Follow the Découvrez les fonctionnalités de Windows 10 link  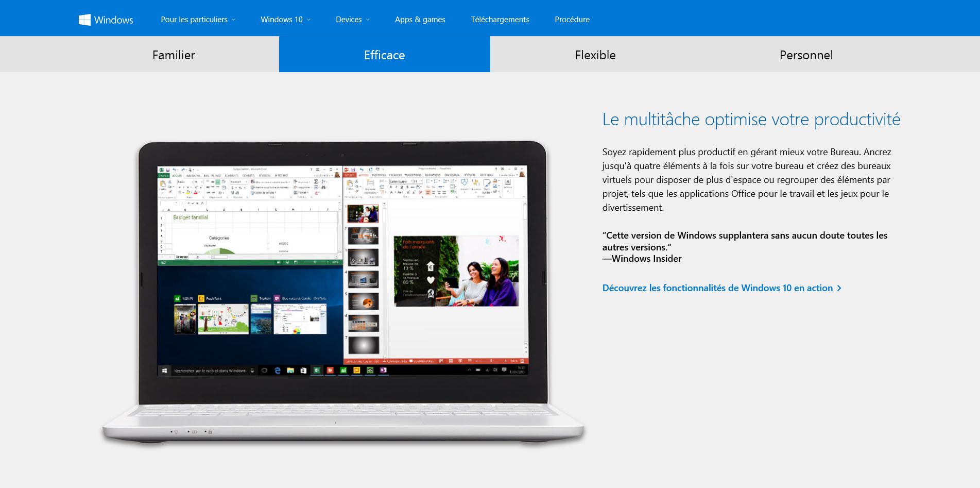[x=722, y=288]
